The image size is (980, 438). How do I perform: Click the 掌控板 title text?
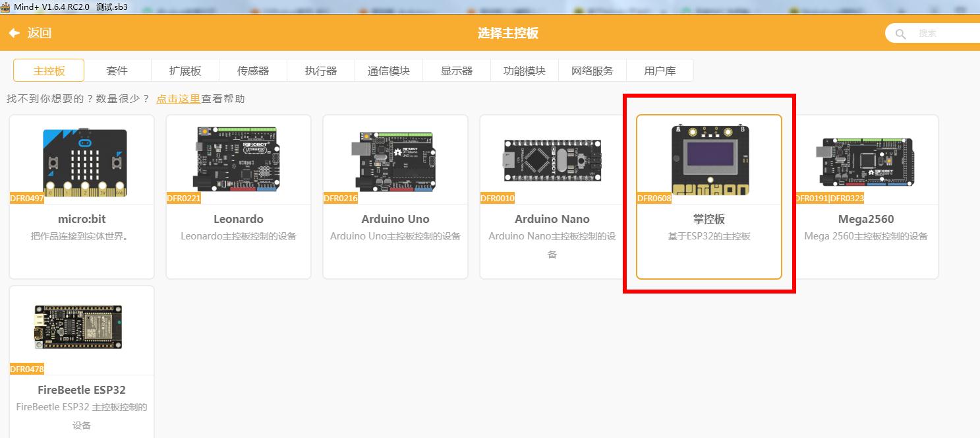(x=709, y=219)
